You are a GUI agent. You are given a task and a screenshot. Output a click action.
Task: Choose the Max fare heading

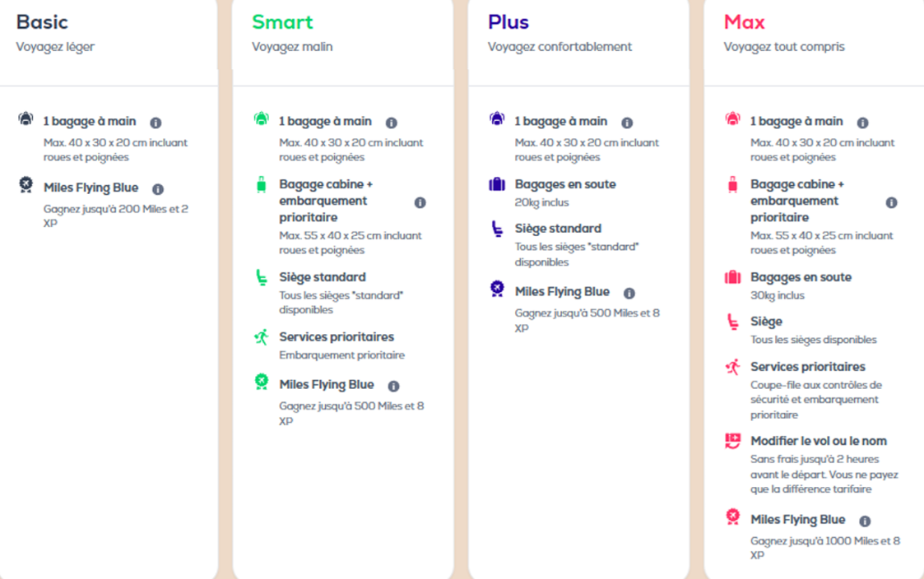tap(745, 21)
